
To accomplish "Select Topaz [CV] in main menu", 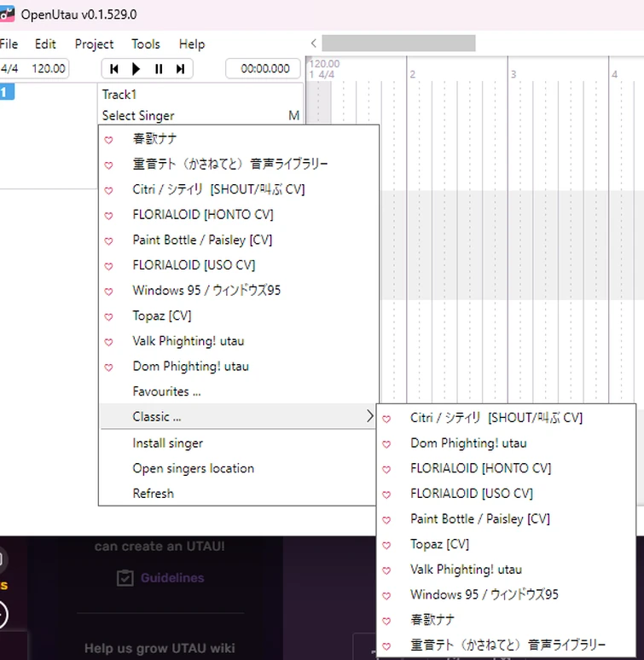I will click(162, 316).
